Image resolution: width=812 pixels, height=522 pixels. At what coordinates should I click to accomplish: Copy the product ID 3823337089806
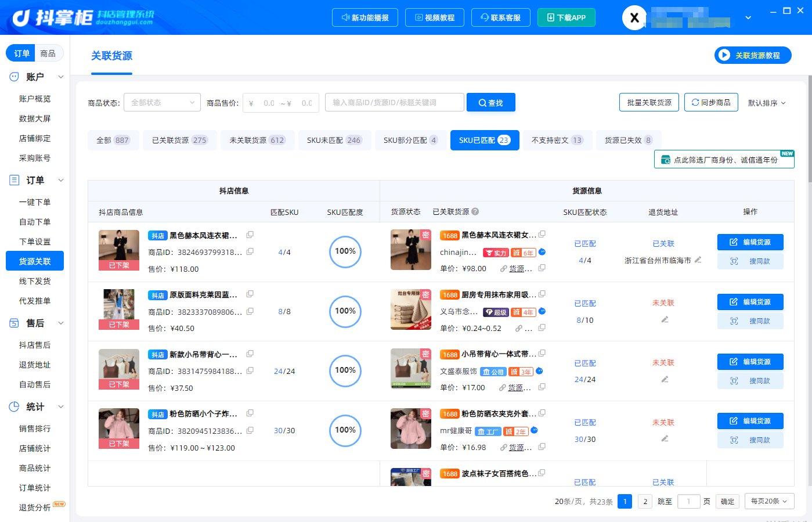(250, 311)
